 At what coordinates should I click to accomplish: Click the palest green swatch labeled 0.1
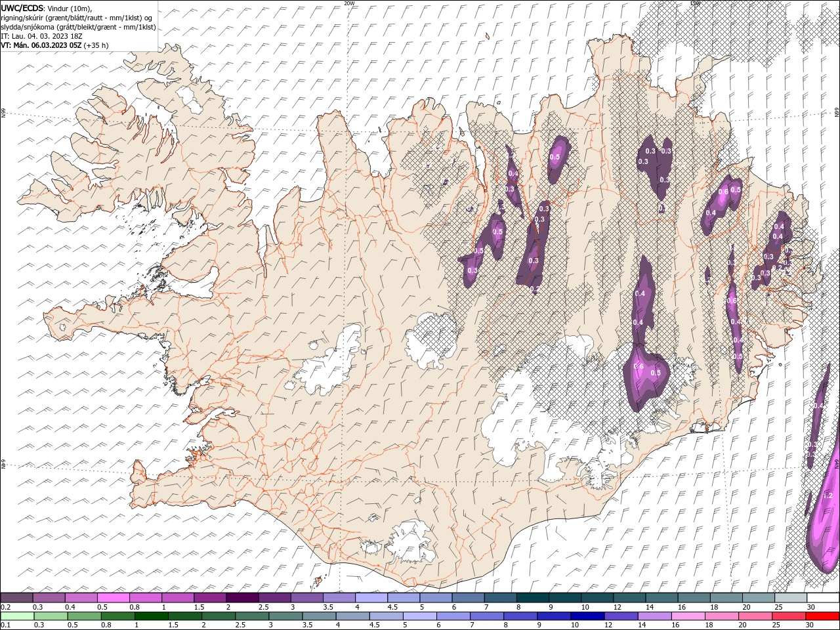[17, 616]
